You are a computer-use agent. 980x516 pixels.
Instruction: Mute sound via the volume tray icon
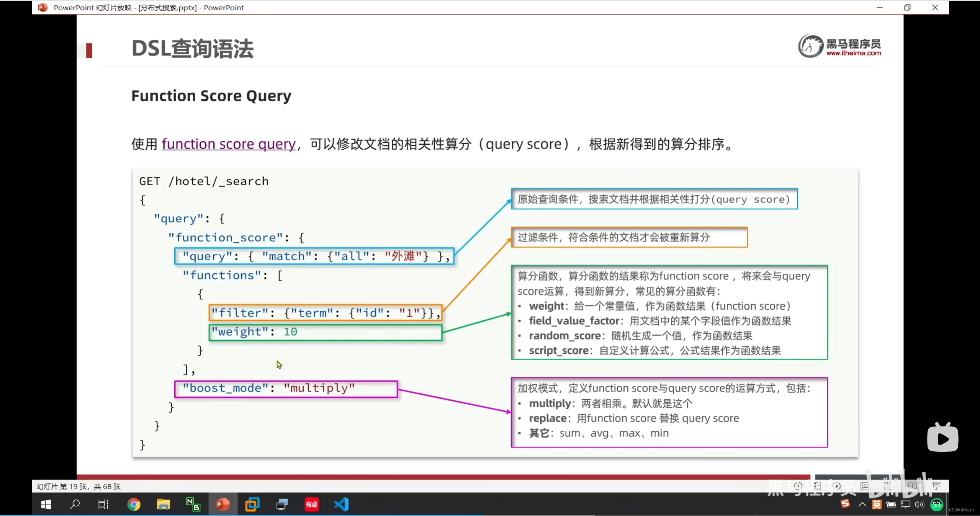[919, 505]
